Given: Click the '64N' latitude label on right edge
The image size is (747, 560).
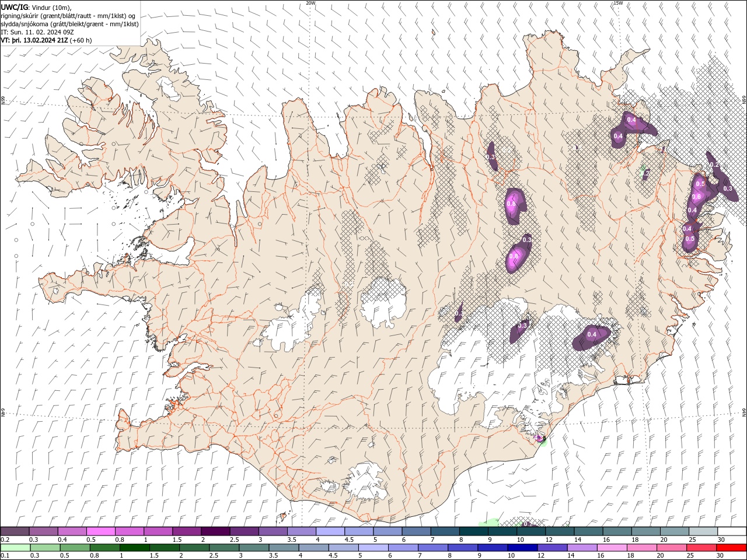Looking at the screenshot, I should [x=744, y=412].
